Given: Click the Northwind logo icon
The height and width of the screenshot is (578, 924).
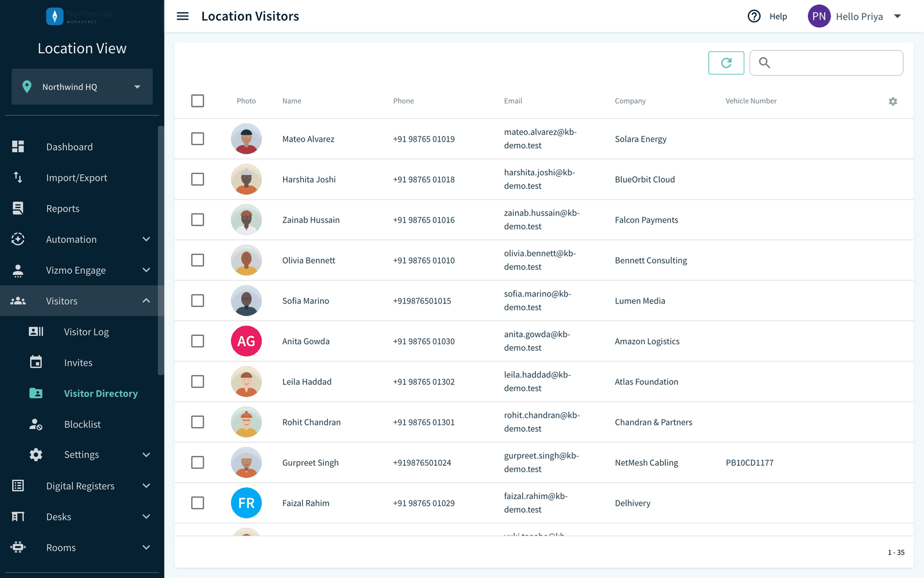Looking at the screenshot, I should click(x=55, y=16).
